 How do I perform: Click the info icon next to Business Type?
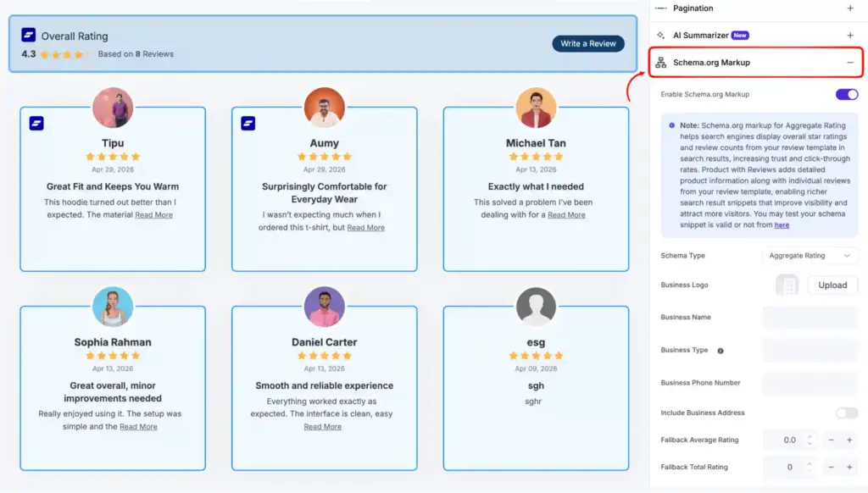tap(721, 350)
